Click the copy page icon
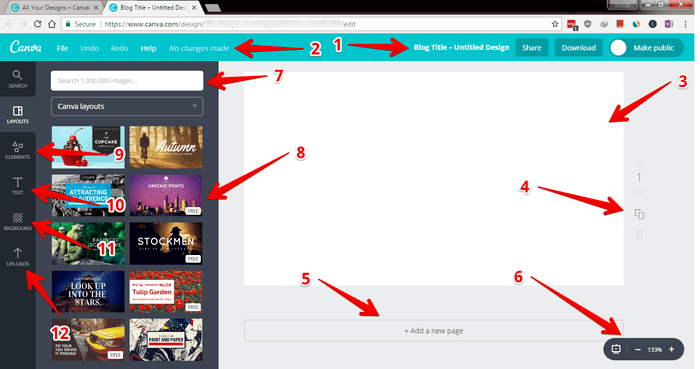The image size is (700, 369). 639,215
